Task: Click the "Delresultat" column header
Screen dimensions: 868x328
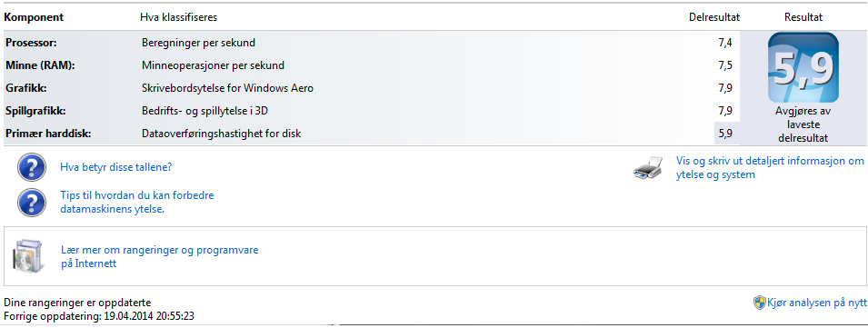Action: click(714, 17)
